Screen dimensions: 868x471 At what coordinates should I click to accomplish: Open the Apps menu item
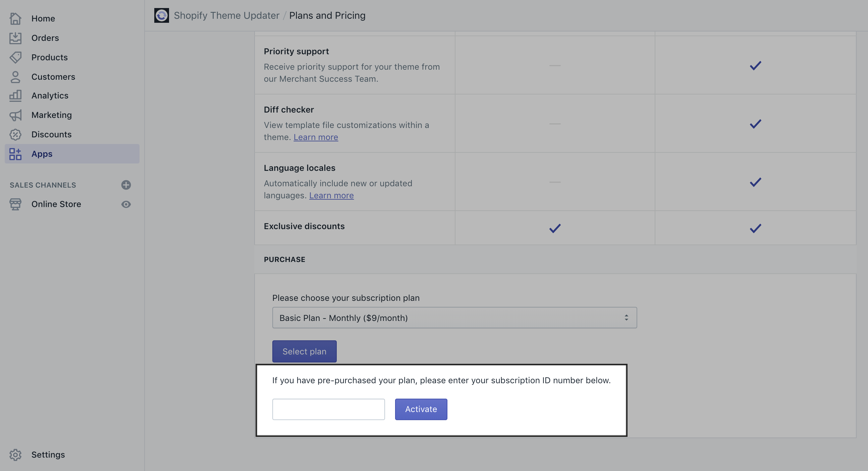click(x=42, y=154)
